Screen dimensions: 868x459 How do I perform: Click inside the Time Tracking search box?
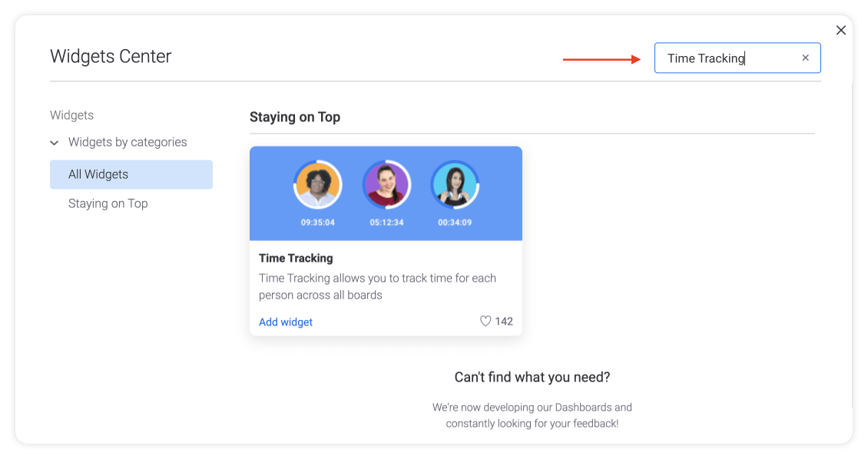730,58
